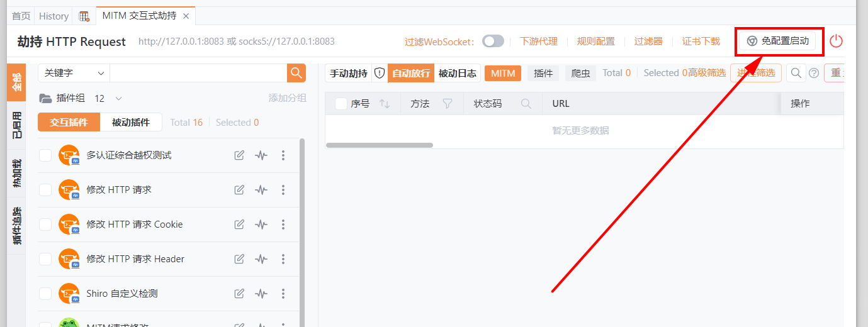This screenshot has width=868, height=327.
Task: Click the orange search magnifier button
Action: (x=296, y=73)
